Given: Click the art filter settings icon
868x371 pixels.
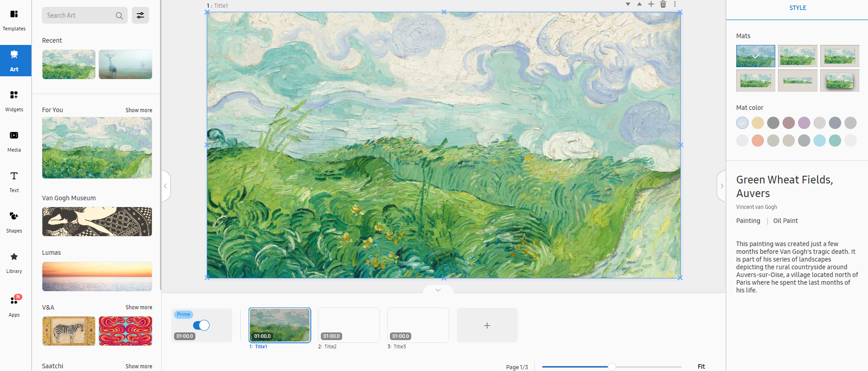Looking at the screenshot, I should click(140, 15).
